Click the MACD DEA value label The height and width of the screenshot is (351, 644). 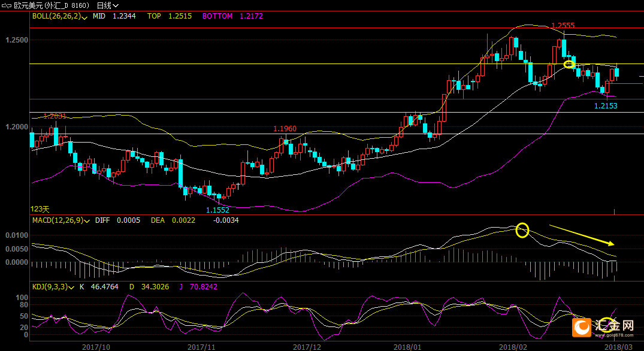158,220
